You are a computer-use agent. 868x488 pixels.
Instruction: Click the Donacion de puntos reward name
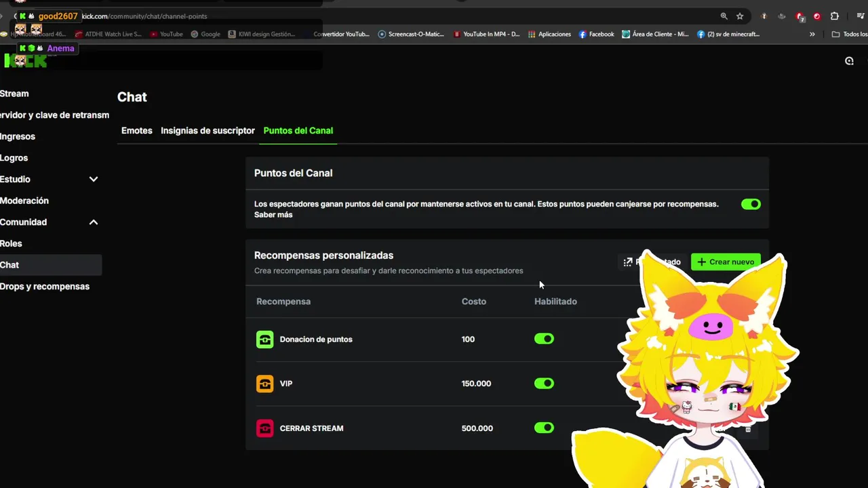click(x=316, y=340)
